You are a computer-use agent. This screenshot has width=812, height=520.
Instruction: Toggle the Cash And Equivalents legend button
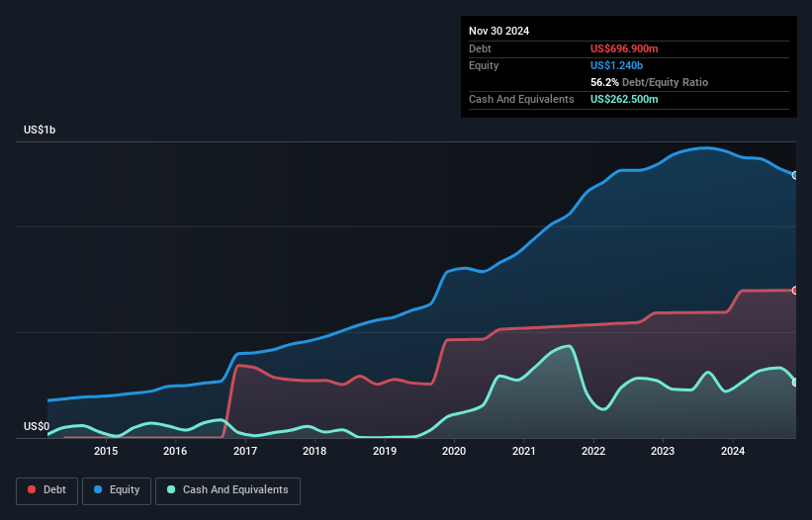click(227, 490)
